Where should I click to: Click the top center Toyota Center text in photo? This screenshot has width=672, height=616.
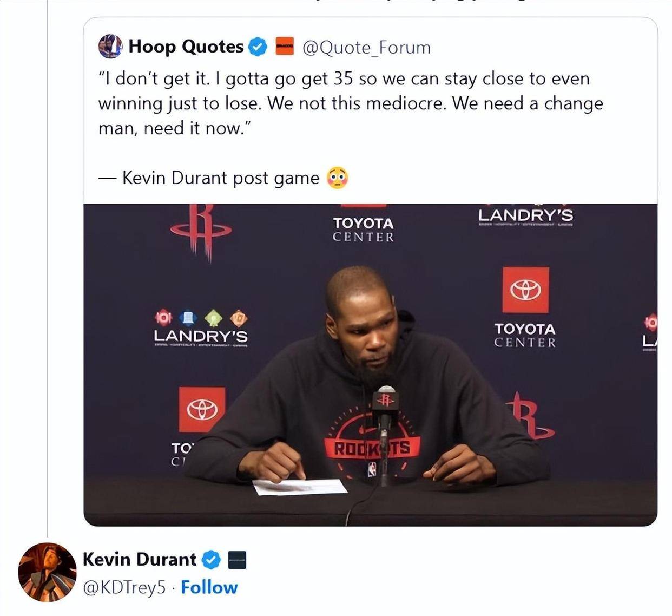pos(363,230)
